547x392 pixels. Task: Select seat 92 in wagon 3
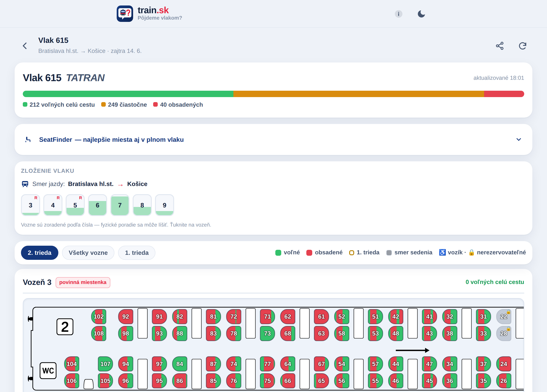pyautogui.click(x=126, y=317)
